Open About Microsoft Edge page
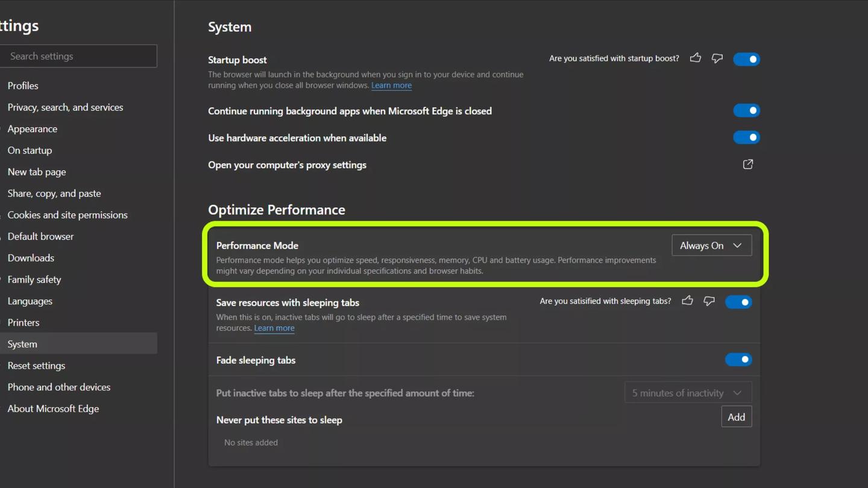The width and height of the screenshot is (868, 488). (x=53, y=408)
